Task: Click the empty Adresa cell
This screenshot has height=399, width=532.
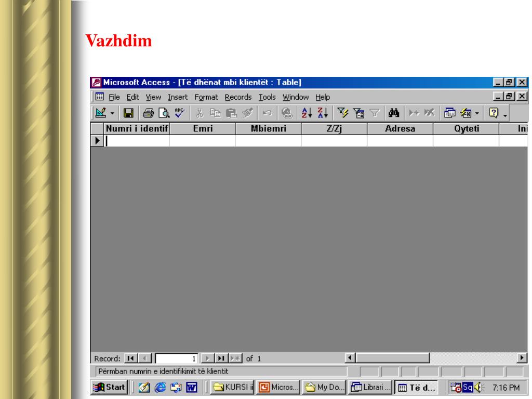Action: click(400, 140)
